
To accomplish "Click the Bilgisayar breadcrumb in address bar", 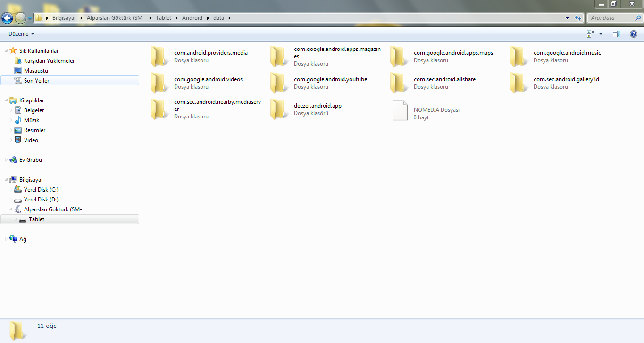I will pos(64,18).
